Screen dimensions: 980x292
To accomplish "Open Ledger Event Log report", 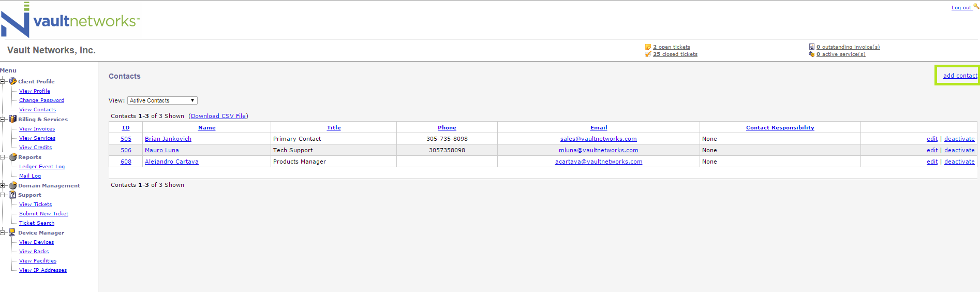I will tap(42, 167).
